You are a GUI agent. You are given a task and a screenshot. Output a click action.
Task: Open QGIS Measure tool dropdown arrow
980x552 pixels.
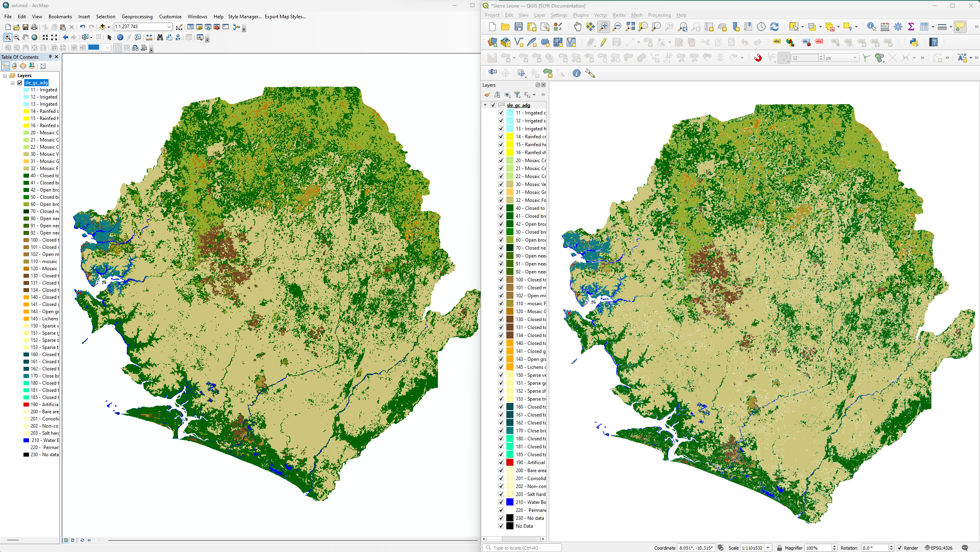pos(951,27)
